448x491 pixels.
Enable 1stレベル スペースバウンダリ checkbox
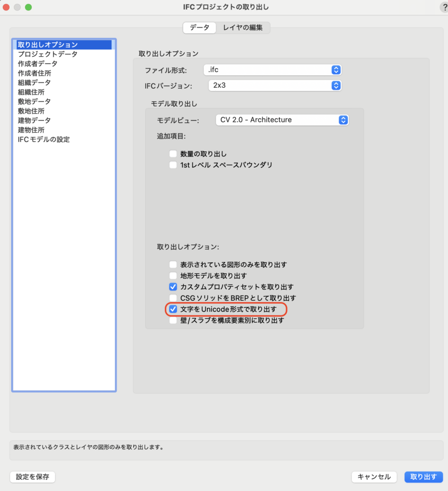[173, 165]
